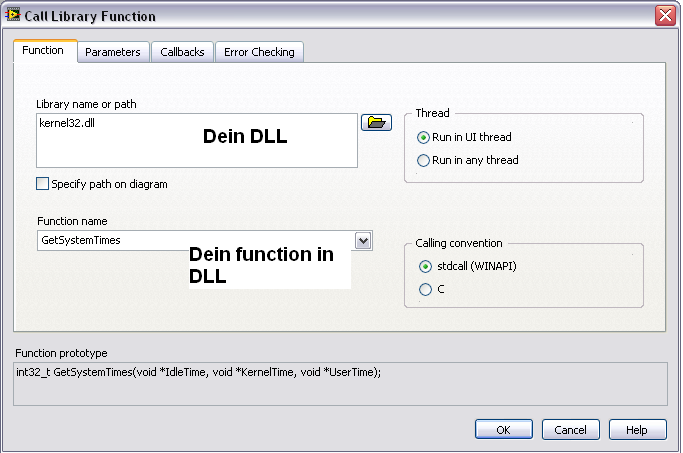Click the folder browse icon for library path
The height and width of the screenshot is (453, 683).
tap(376, 123)
